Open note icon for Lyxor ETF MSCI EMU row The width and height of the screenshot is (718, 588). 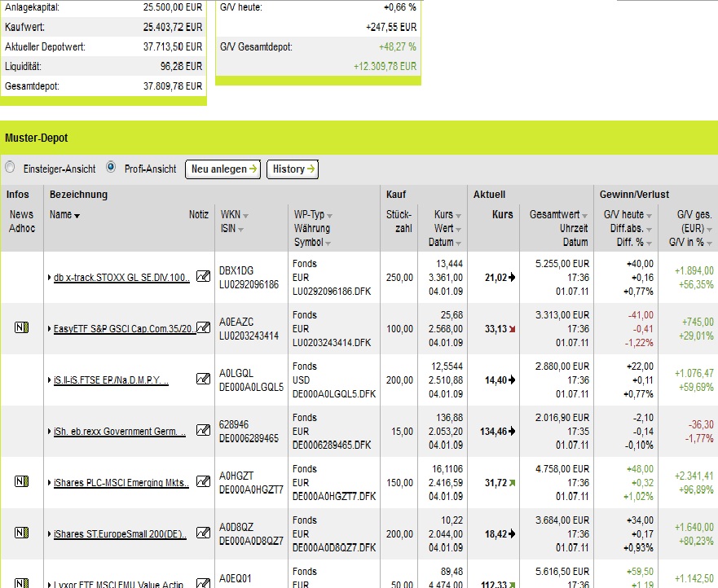pyautogui.click(x=203, y=583)
